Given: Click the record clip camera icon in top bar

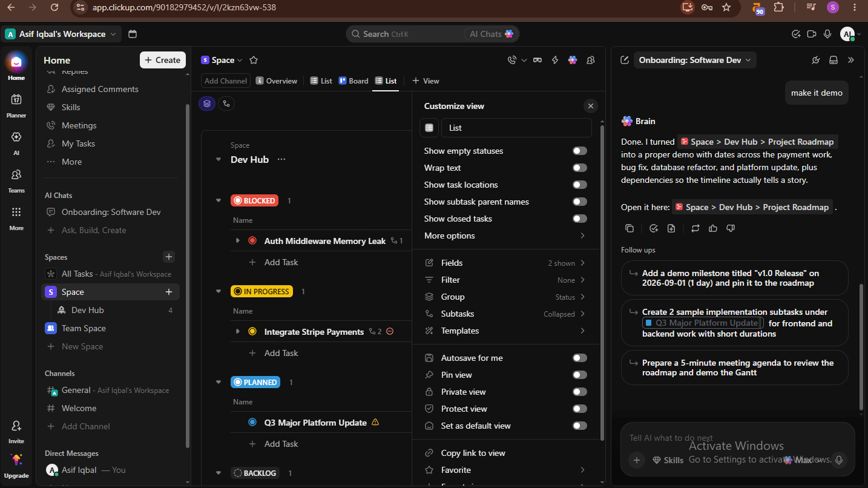Looking at the screenshot, I should click(x=812, y=34).
